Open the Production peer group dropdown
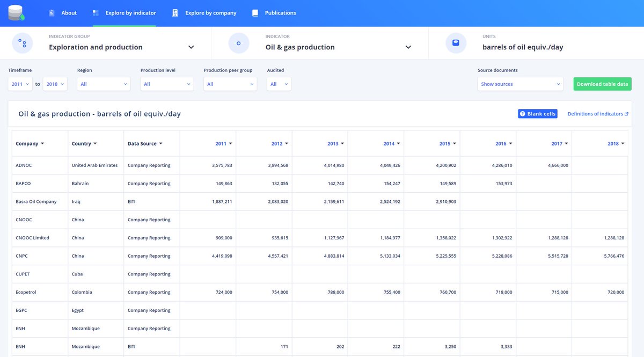Viewport: 644px width, 357px height. click(x=230, y=84)
